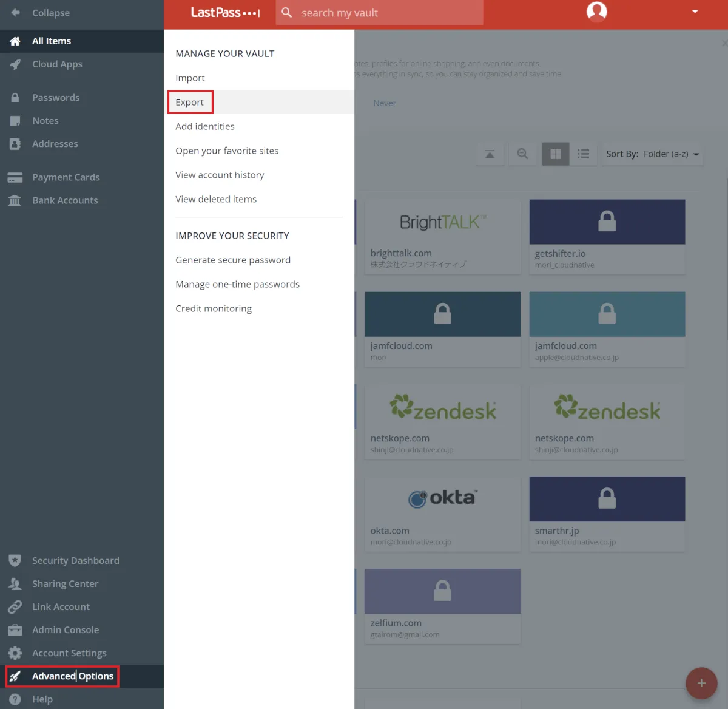Click the Collapse arrow icon
Image resolution: width=728 pixels, height=709 pixels.
15,13
